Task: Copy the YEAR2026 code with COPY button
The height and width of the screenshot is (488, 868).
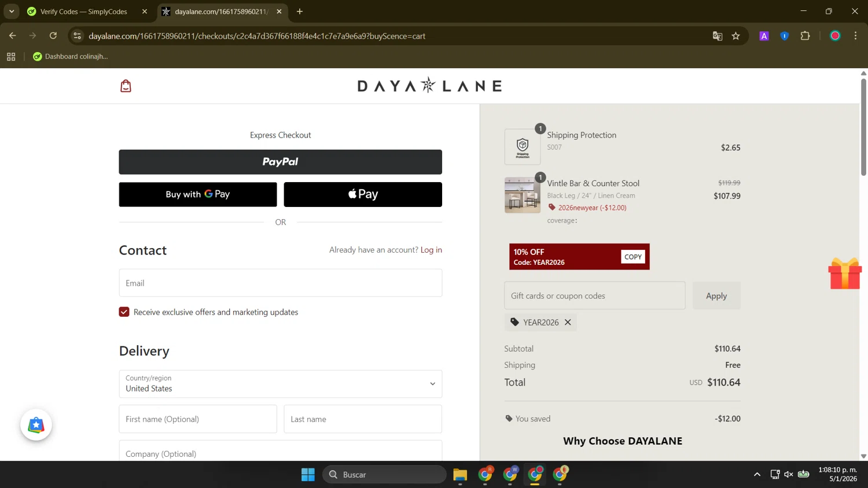Action: [633, 257]
